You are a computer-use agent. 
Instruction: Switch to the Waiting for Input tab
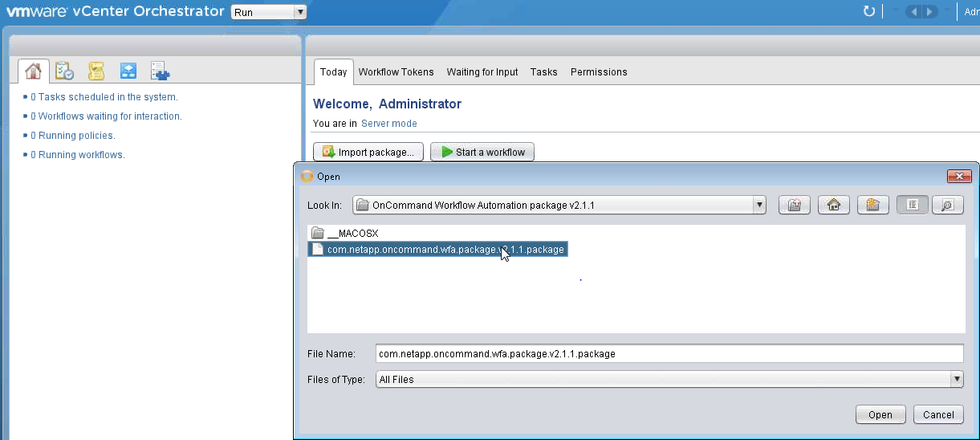[x=482, y=71]
